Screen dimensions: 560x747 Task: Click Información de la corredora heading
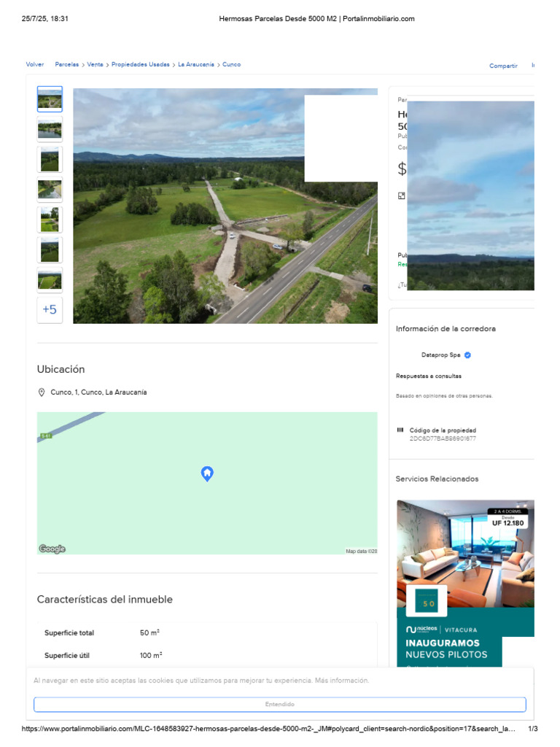pyautogui.click(x=446, y=329)
